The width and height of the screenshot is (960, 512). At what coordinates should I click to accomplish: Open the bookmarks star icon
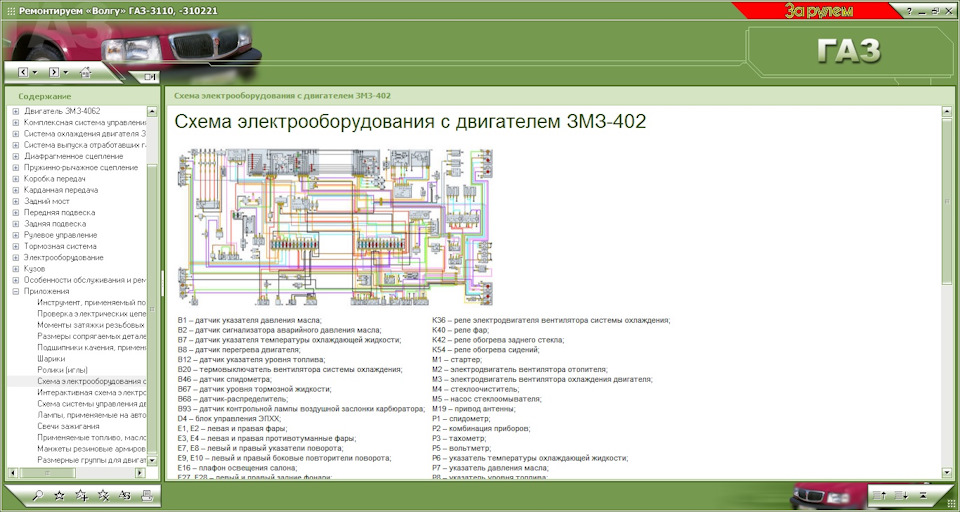(59, 496)
